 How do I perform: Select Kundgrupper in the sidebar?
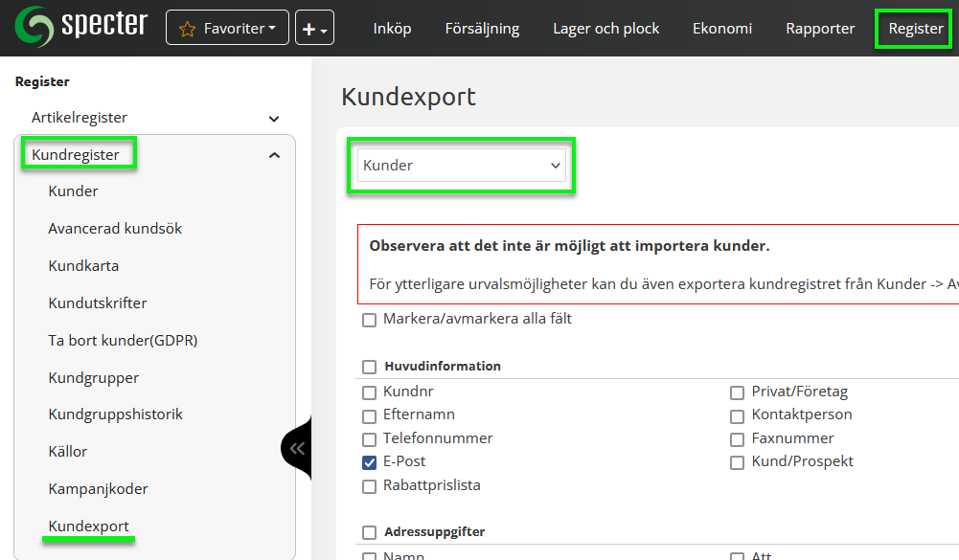(x=94, y=378)
